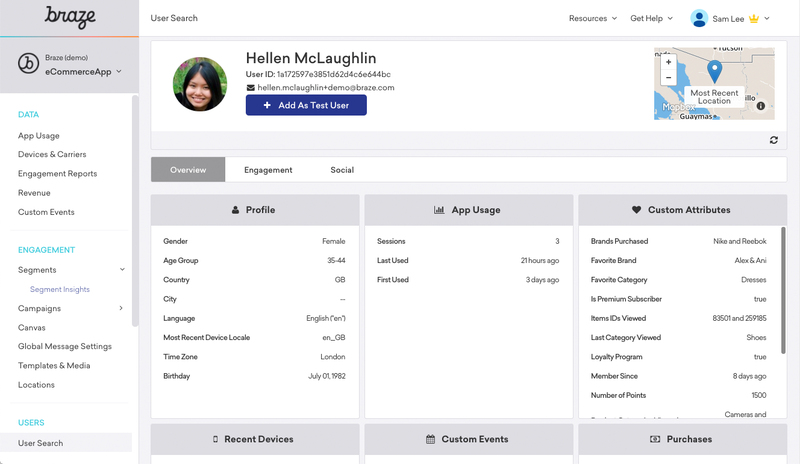
Task: Zoom in on the location map
Action: pyautogui.click(x=668, y=62)
